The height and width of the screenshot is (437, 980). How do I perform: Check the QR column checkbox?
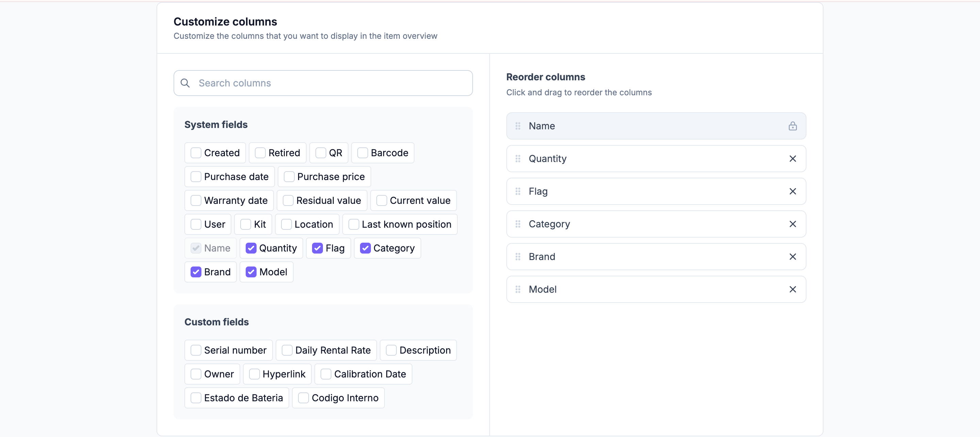pyautogui.click(x=321, y=153)
